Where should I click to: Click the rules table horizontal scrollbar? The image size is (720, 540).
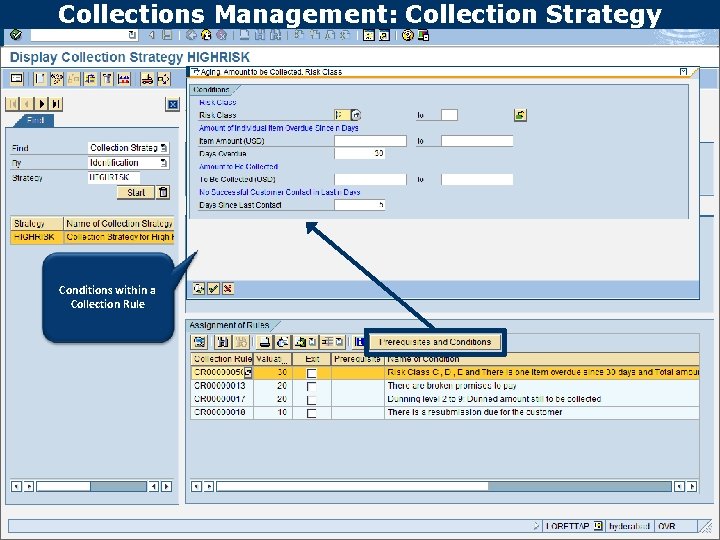coord(444,486)
